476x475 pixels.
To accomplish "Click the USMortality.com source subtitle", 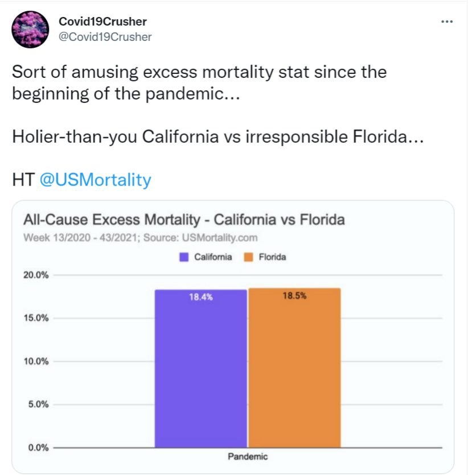I will [x=140, y=237].
